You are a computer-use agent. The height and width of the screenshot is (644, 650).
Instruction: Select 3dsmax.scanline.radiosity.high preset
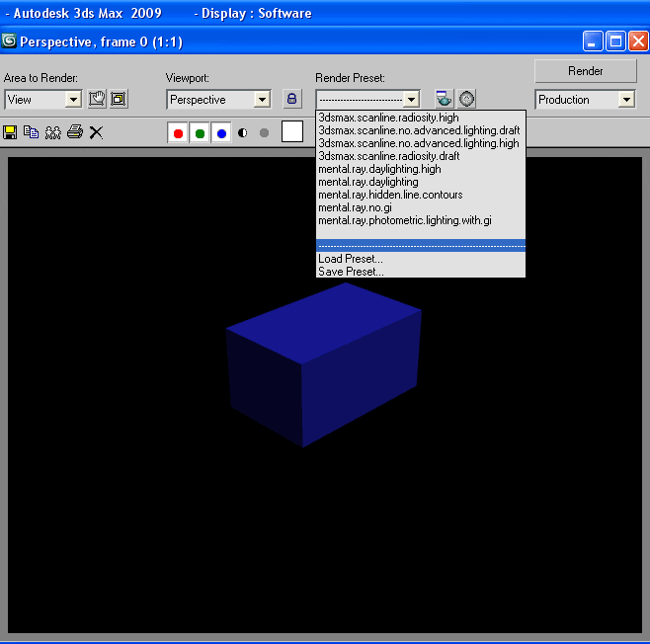point(421,118)
